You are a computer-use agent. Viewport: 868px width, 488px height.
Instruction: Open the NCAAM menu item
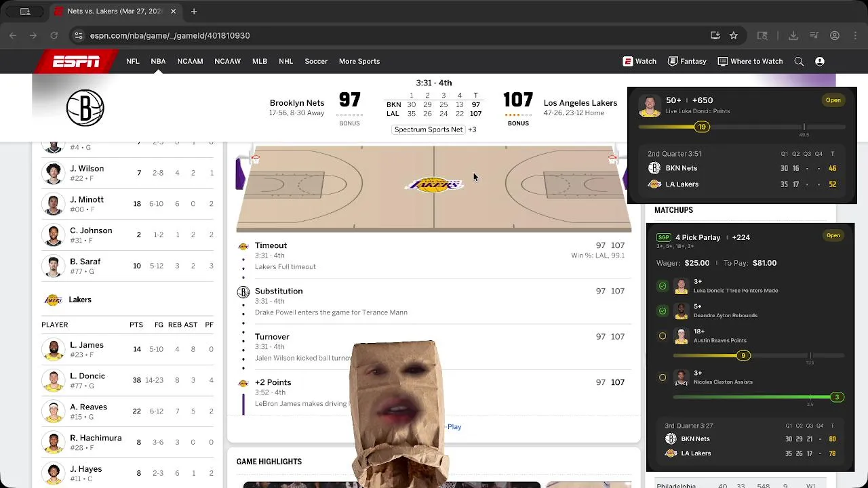pyautogui.click(x=190, y=61)
